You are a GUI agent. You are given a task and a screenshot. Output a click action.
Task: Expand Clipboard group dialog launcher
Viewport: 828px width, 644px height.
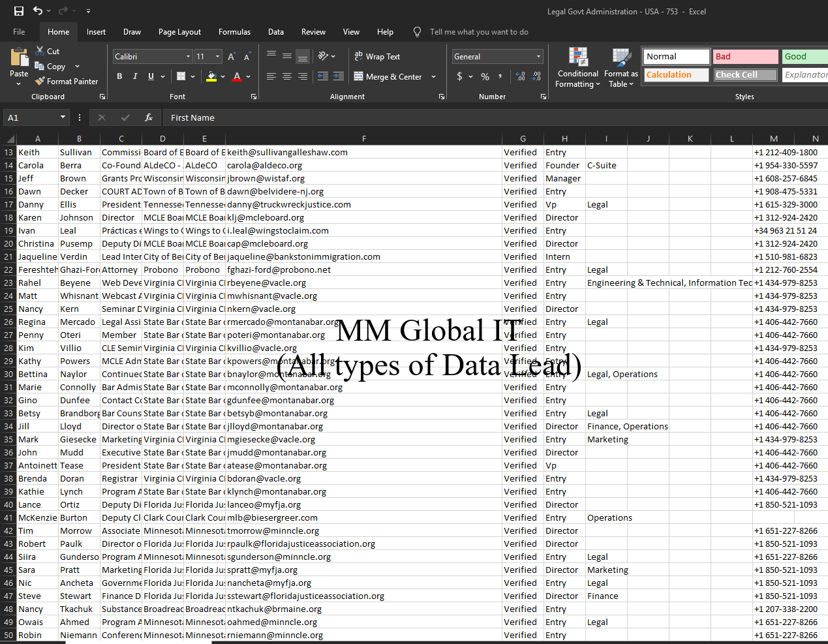(x=102, y=97)
